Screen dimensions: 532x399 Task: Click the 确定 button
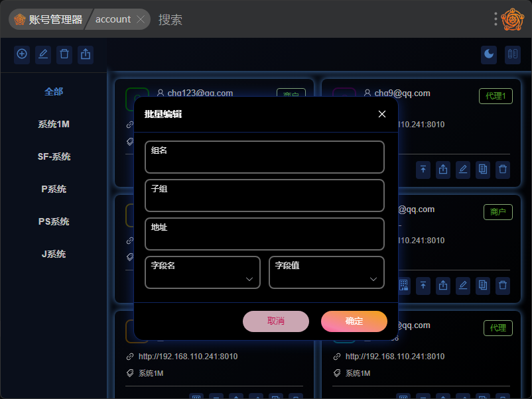click(354, 321)
